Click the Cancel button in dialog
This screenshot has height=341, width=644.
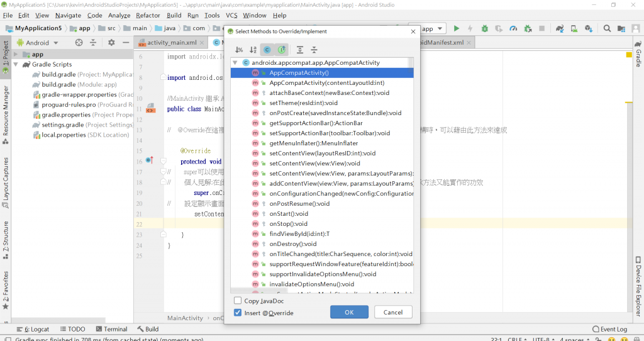pos(393,312)
